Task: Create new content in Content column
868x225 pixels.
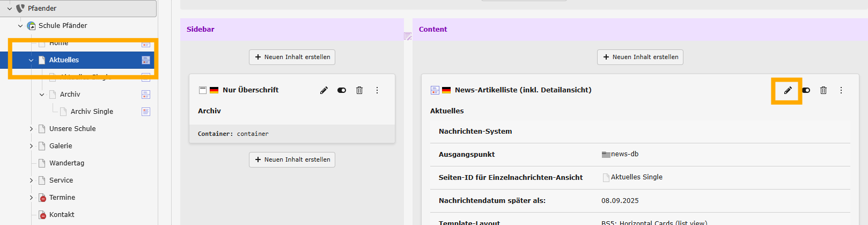Action: (640, 57)
